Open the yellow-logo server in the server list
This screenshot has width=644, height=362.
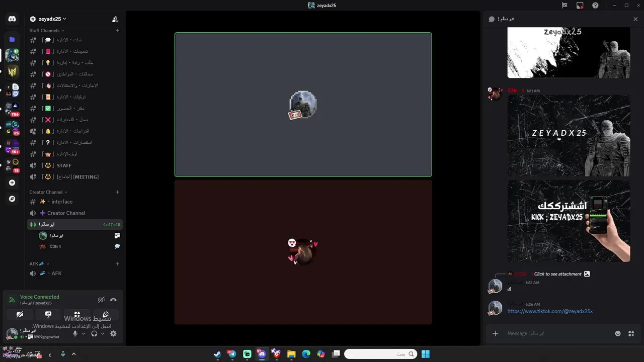click(x=12, y=71)
